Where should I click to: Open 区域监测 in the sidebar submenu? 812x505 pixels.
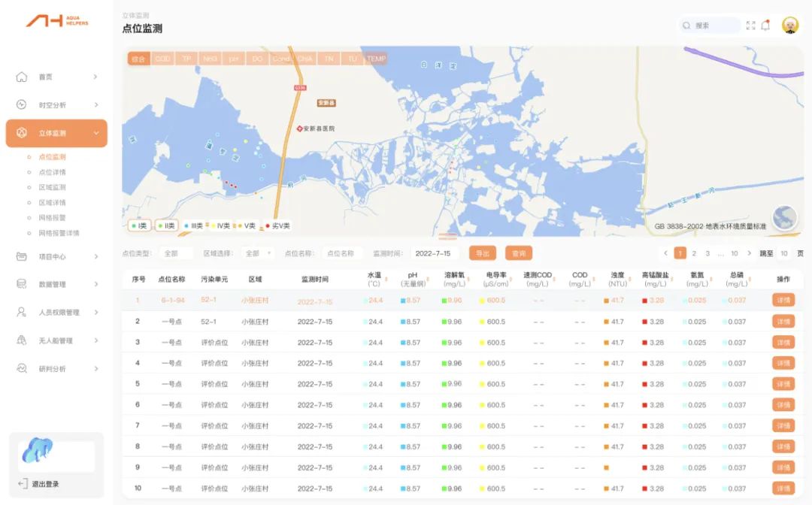click(52, 187)
